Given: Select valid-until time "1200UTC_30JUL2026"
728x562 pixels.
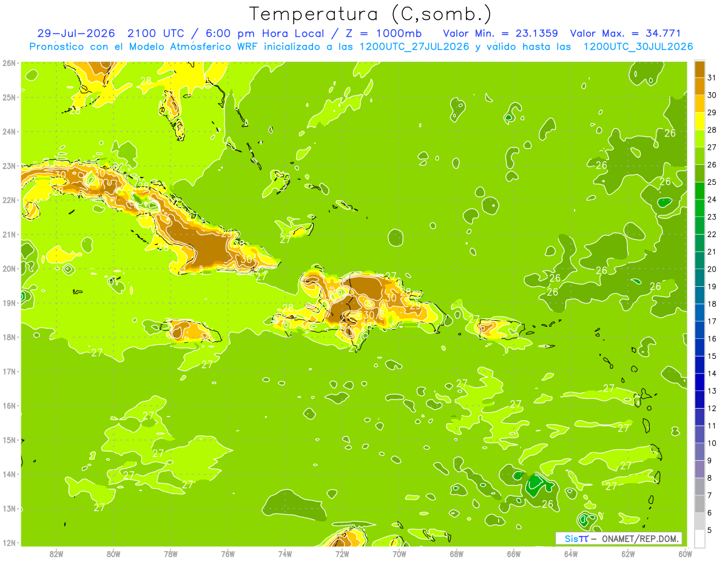Looking at the screenshot, I should (x=638, y=47).
